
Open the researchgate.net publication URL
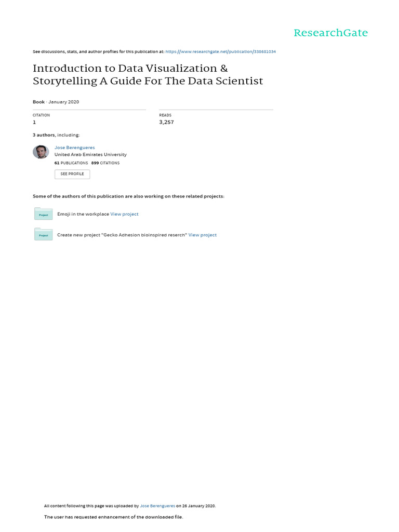point(220,52)
